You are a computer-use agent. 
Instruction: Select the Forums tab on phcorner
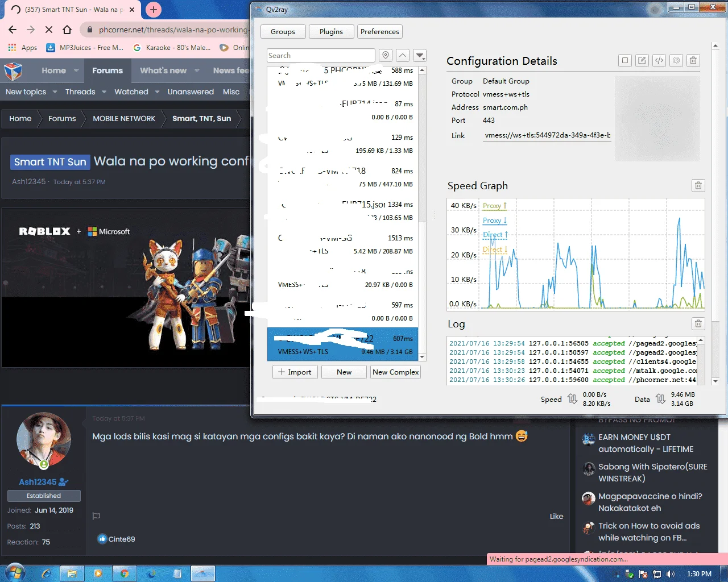107,70
